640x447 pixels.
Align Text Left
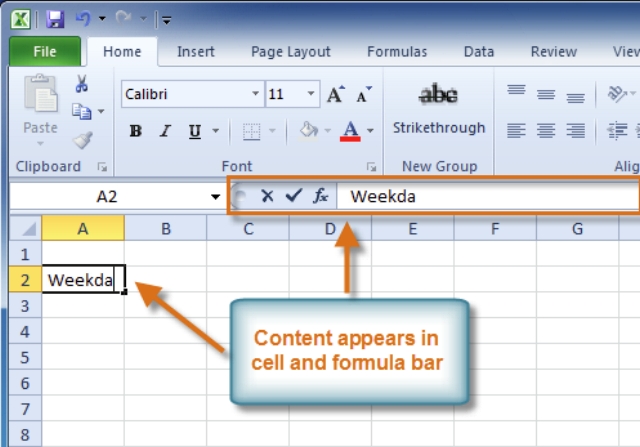[x=516, y=131]
